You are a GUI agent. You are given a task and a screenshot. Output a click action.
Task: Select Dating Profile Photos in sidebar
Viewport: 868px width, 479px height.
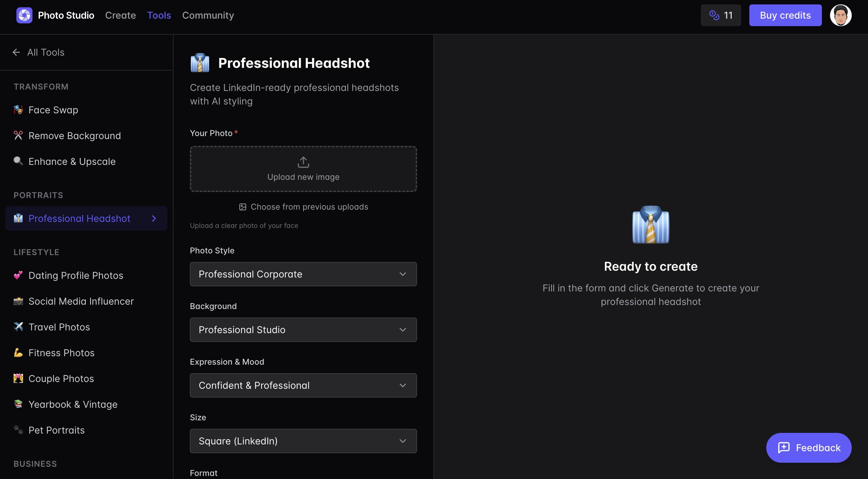pyautogui.click(x=76, y=275)
